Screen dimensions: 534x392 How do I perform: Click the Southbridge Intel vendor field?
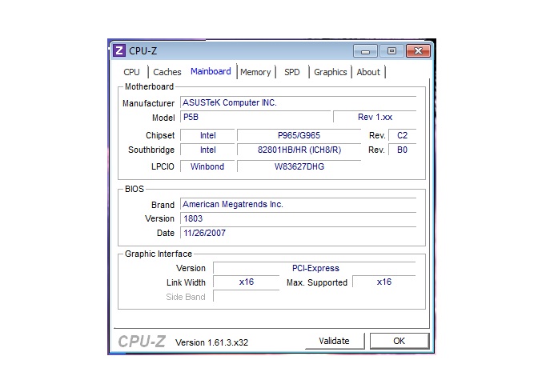click(x=207, y=150)
